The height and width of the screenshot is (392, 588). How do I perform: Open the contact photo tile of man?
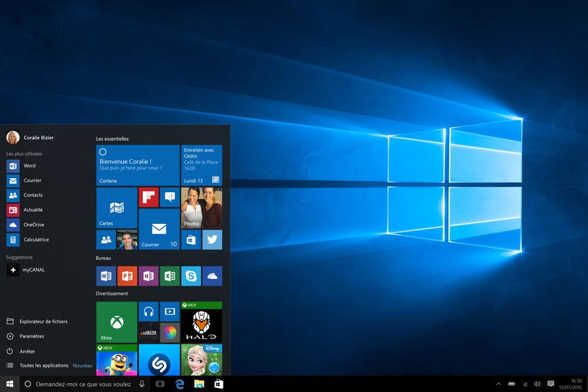click(x=127, y=240)
